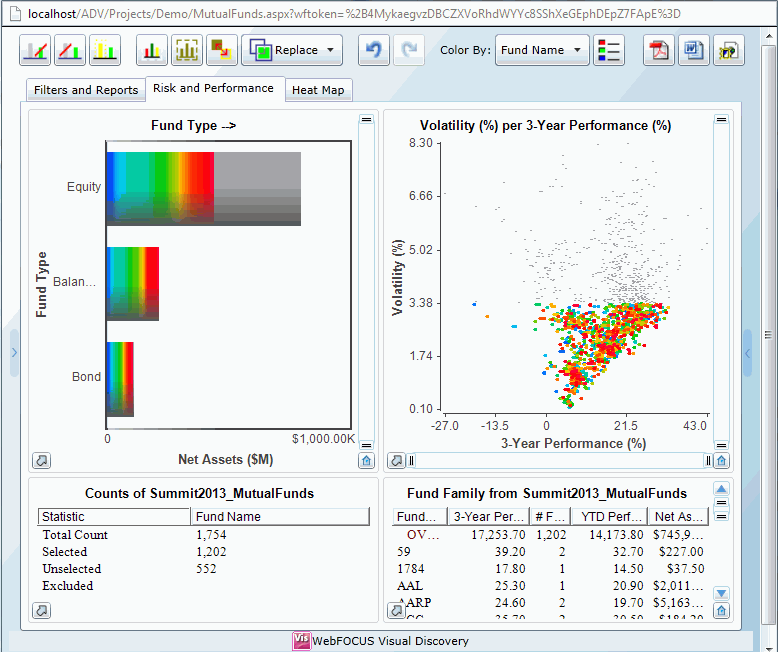Open the Replace selection mode dropdown
The image size is (778, 652).
tap(292, 50)
